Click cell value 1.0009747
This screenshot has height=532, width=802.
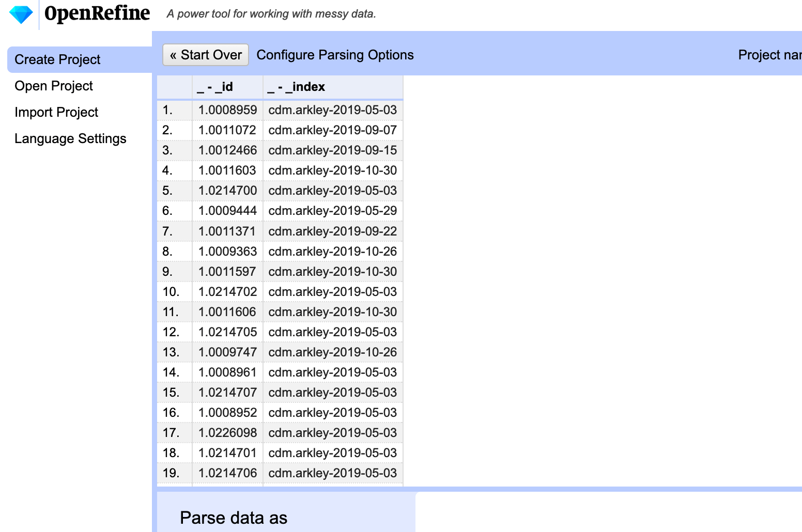(227, 352)
